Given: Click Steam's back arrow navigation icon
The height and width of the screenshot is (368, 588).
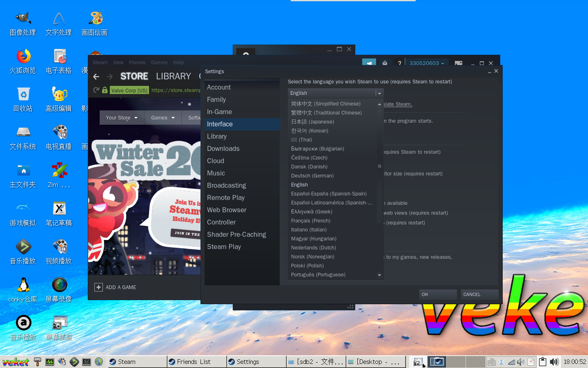Looking at the screenshot, I should 96,76.
